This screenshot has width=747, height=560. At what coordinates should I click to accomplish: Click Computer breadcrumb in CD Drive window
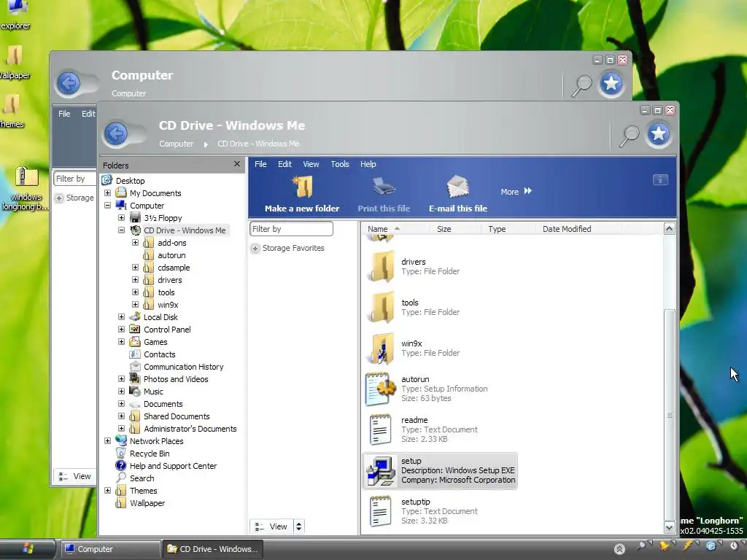(x=177, y=144)
